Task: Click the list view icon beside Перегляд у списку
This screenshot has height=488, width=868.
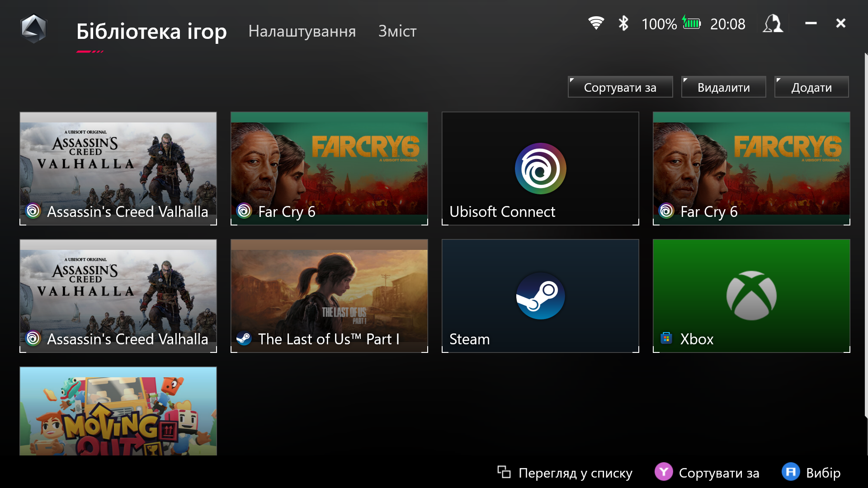Action: pyautogui.click(x=504, y=472)
